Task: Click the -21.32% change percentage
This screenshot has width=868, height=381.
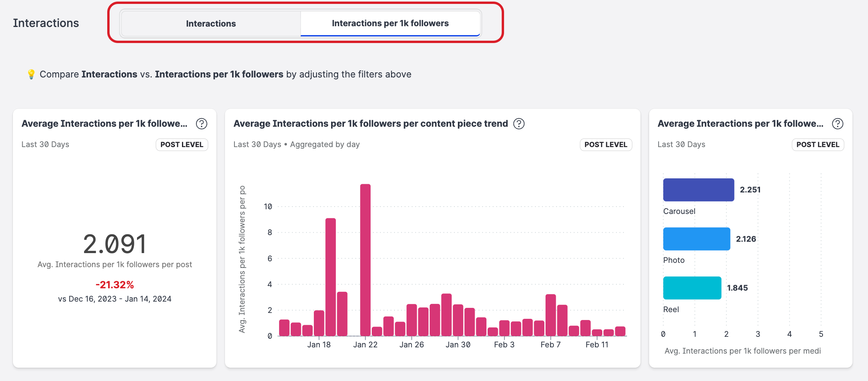Action: (115, 285)
